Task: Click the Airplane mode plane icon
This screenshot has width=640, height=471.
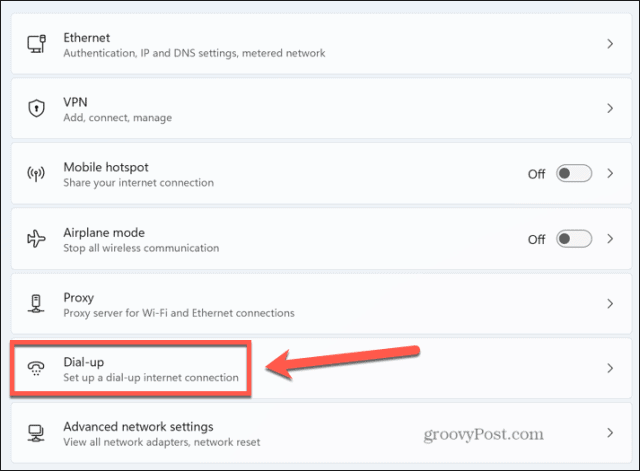Action: point(36,239)
